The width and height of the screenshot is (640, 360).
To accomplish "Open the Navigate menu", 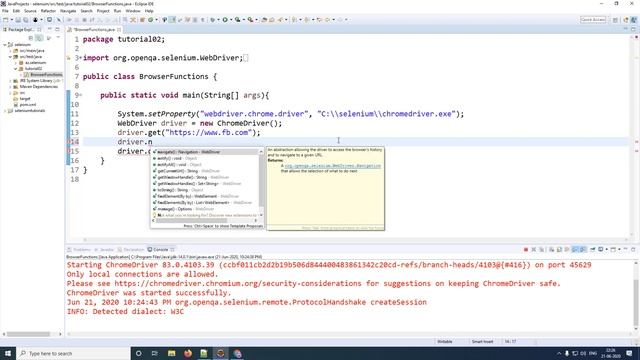I will 68,11.
